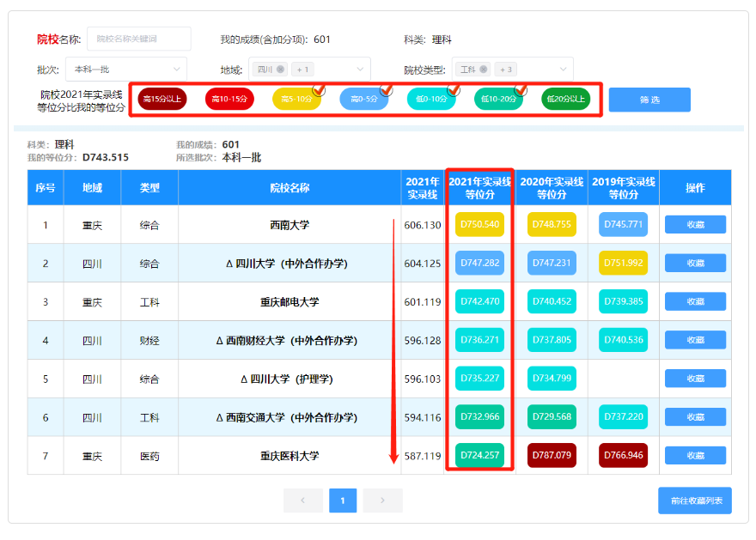Viewport: 756px width, 540px height.
Task: Click the 筛选 filter button
Action: (x=649, y=100)
